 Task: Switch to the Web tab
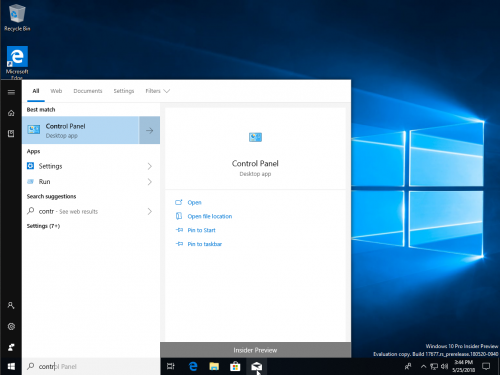(x=56, y=91)
